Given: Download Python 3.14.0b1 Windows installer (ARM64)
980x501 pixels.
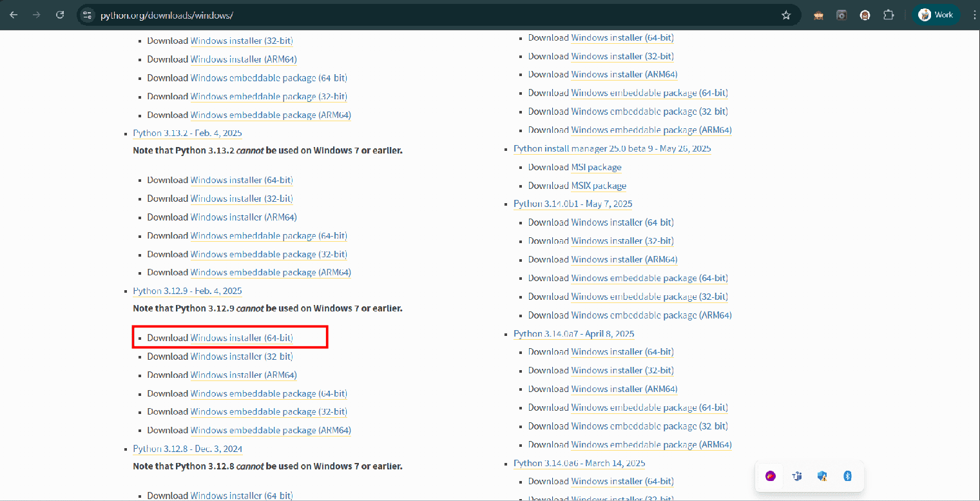Looking at the screenshot, I should [624, 260].
